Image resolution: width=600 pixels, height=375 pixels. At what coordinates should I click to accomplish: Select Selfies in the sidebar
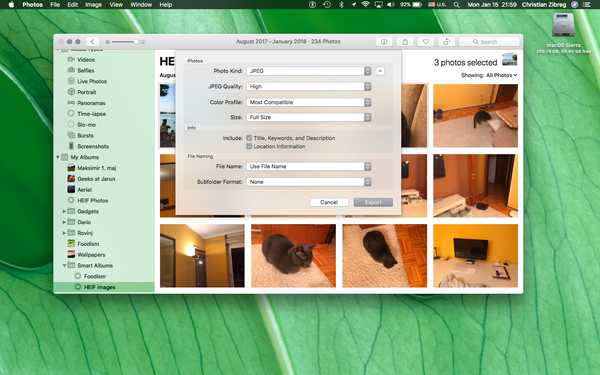point(85,70)
